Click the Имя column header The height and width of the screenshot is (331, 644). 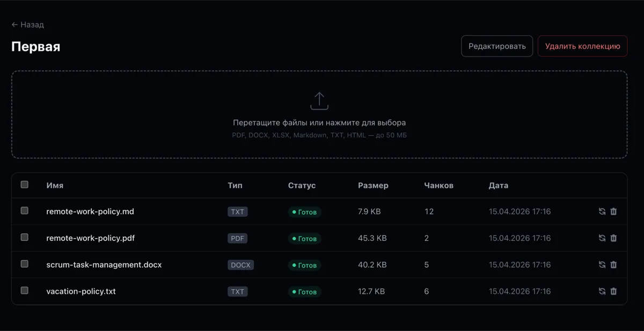pos(55,185)
